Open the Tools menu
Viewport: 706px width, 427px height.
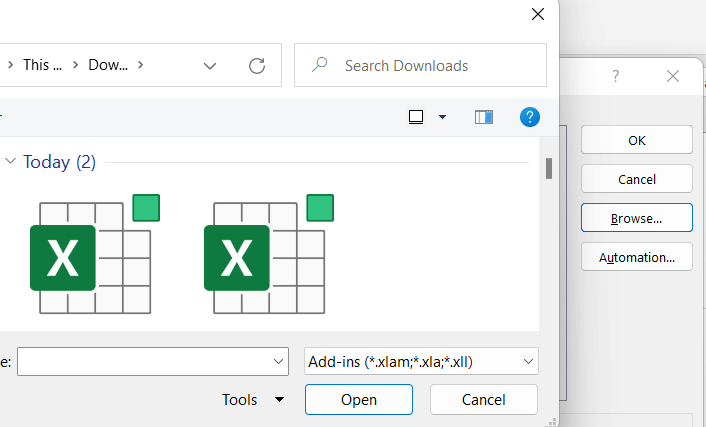[x=252, y=400]
